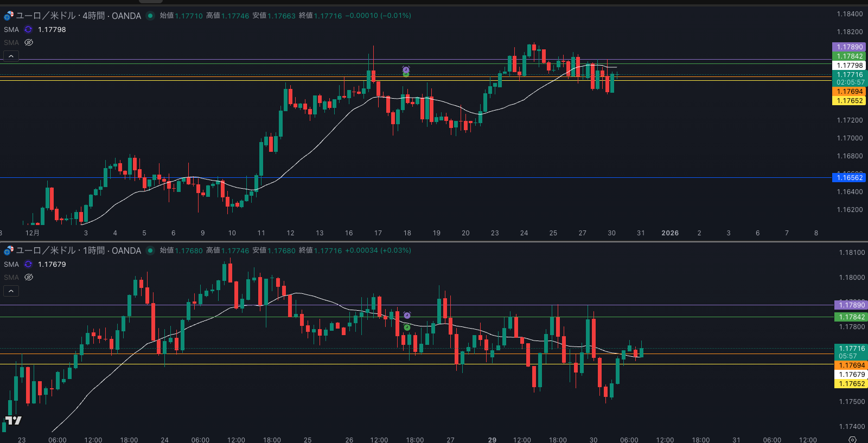Select the blue 1.16562 price label
868x443 pixels.
pyautogui.click(x=849, y=178)
